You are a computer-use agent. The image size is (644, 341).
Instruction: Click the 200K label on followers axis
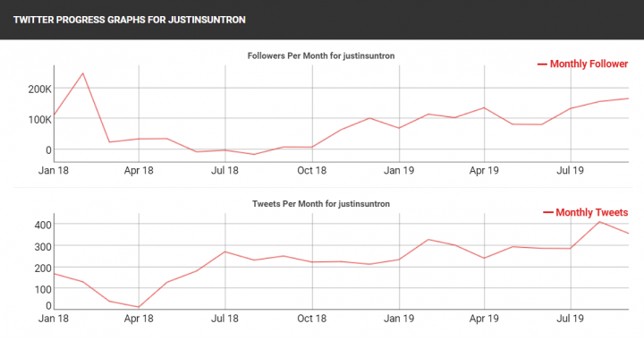click(x=39, y=90)
